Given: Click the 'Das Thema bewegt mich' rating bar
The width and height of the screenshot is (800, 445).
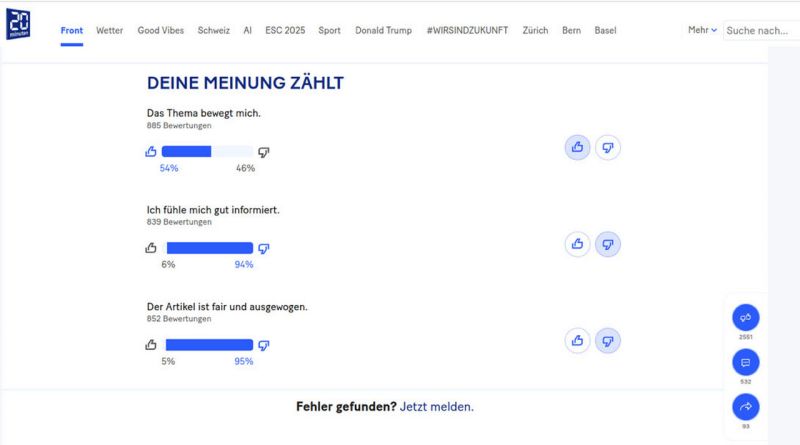Looking at the screenshot, I should click(x=207, y=152).
